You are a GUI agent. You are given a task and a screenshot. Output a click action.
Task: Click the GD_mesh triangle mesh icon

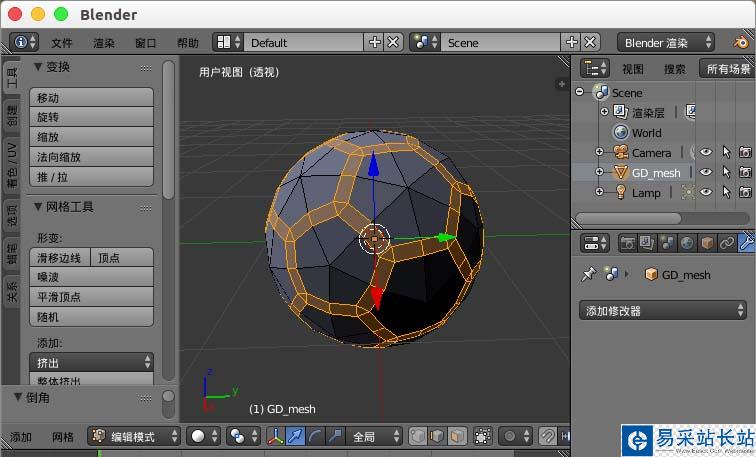(x=621, y=173)
